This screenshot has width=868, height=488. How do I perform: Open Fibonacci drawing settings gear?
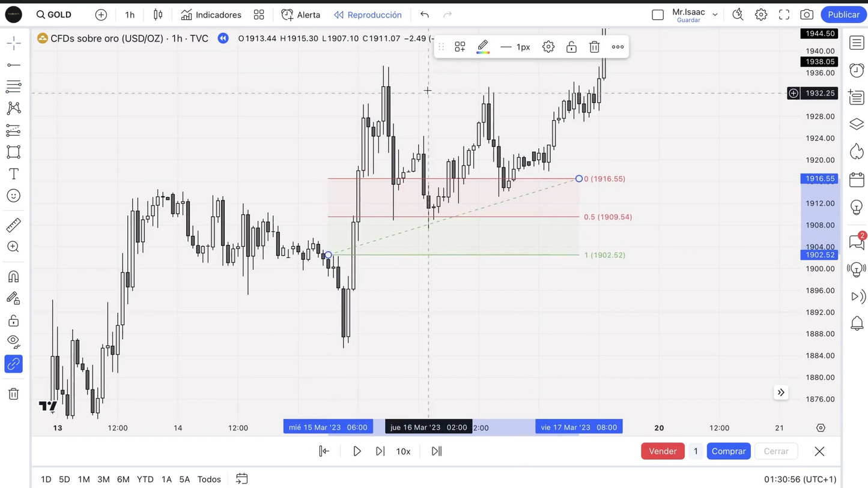[x=548, y=47]
